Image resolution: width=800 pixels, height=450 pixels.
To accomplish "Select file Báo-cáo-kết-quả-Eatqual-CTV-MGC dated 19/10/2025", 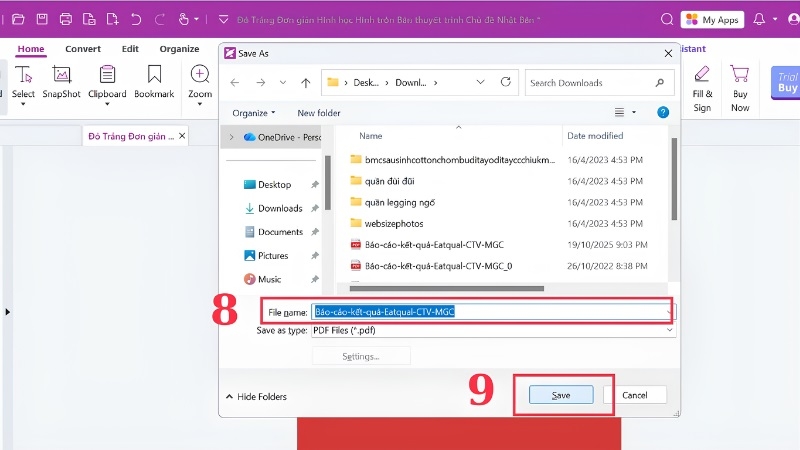I will [x=427, y=245].
